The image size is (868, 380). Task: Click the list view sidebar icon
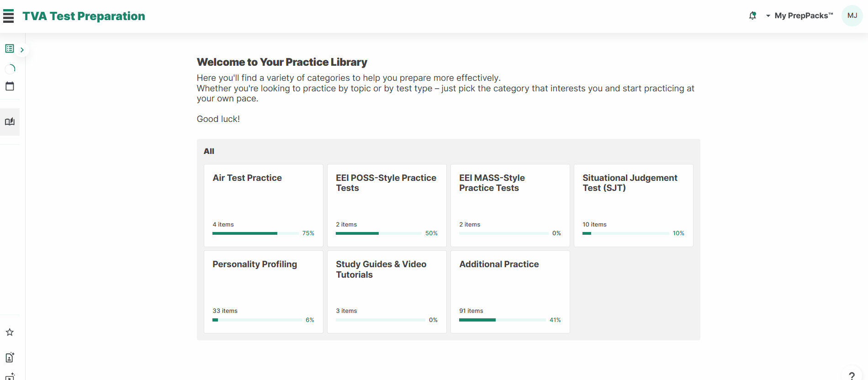(x=10, y=48)
